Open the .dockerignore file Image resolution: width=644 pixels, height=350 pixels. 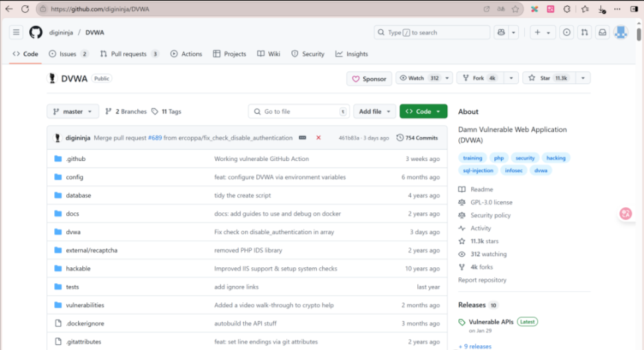(85, 324)
